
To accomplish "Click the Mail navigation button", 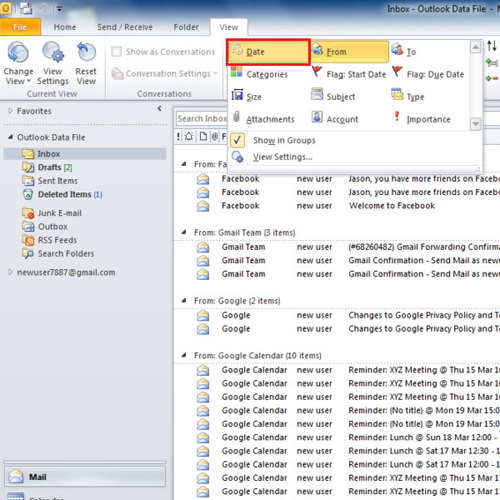I will [85, 477].
